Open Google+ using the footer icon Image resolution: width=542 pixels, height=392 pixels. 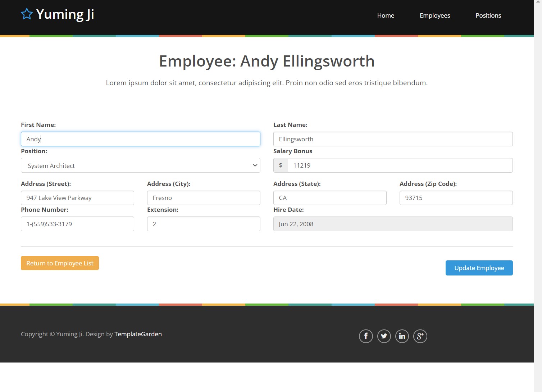[420, 336]
